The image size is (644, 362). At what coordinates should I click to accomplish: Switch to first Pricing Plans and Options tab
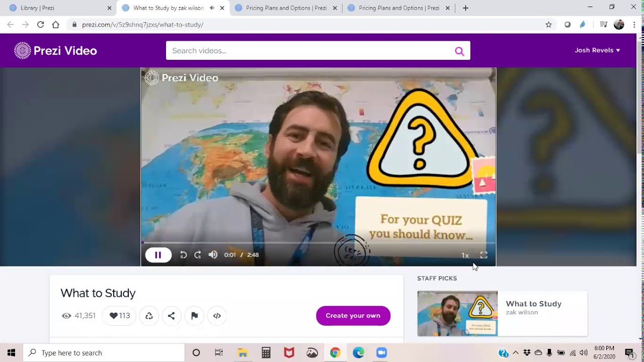point(286,8)
